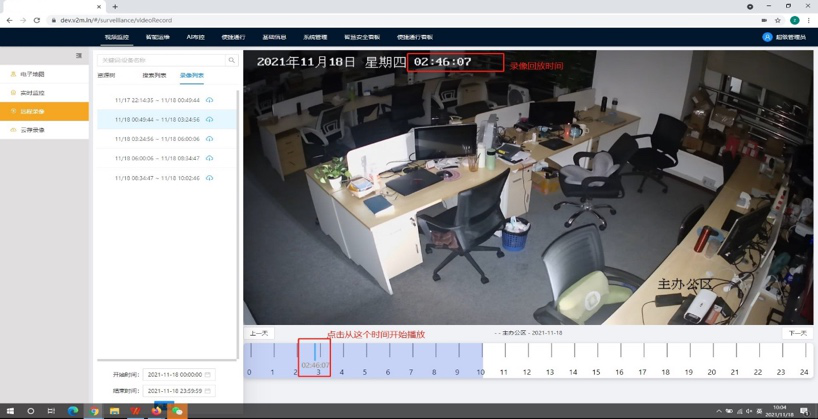Switch to the 资源树 tab

pyautogui.click(x=106, y=76)
